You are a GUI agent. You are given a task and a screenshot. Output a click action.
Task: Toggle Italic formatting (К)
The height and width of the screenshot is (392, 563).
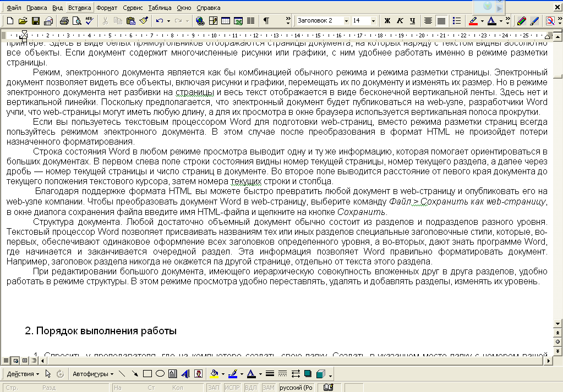pyautogui.click(x=400, y=21)
